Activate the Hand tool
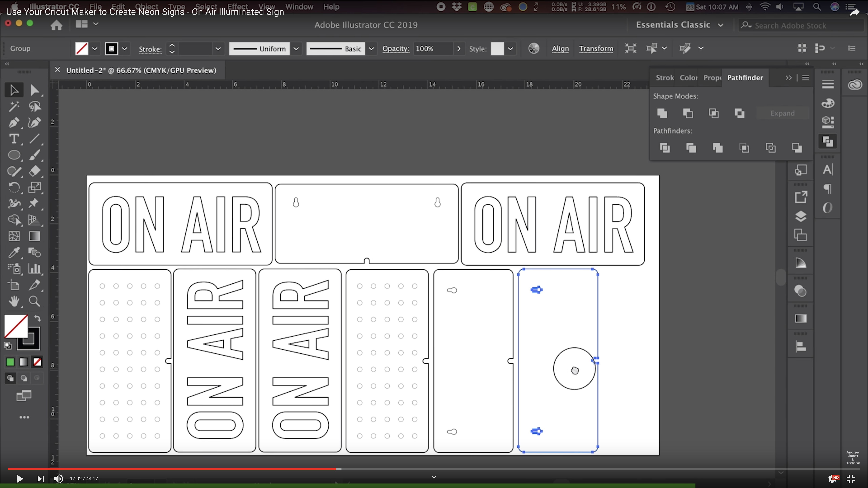Screen dimensions: 868x488 tap(14, 301)
